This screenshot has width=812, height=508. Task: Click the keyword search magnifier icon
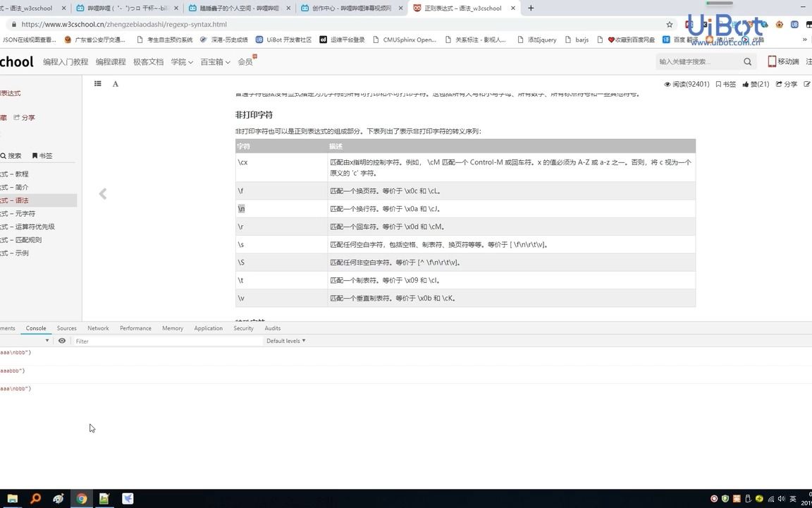(x=747, y=62)
